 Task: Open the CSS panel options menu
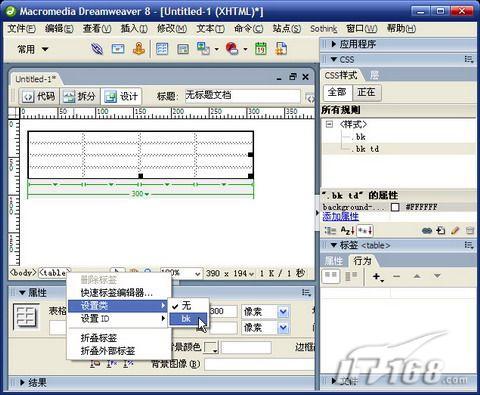(x=469, y=60)
